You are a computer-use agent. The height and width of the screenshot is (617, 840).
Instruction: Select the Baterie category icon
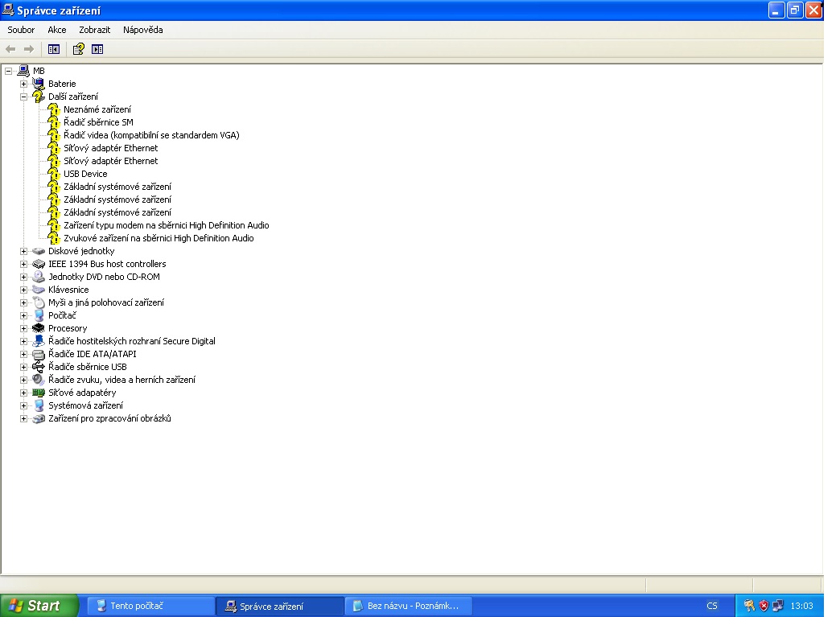(x=39, y=84)
